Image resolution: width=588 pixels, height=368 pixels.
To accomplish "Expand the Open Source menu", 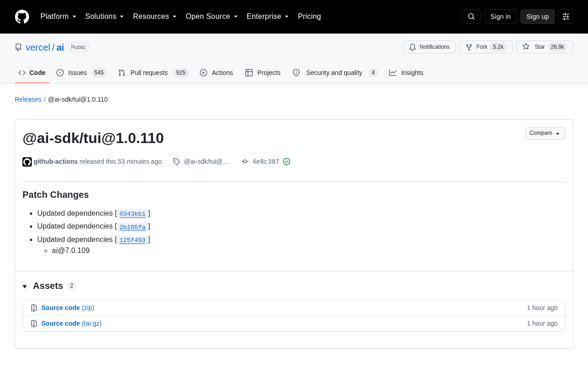I will pos(212,17).
